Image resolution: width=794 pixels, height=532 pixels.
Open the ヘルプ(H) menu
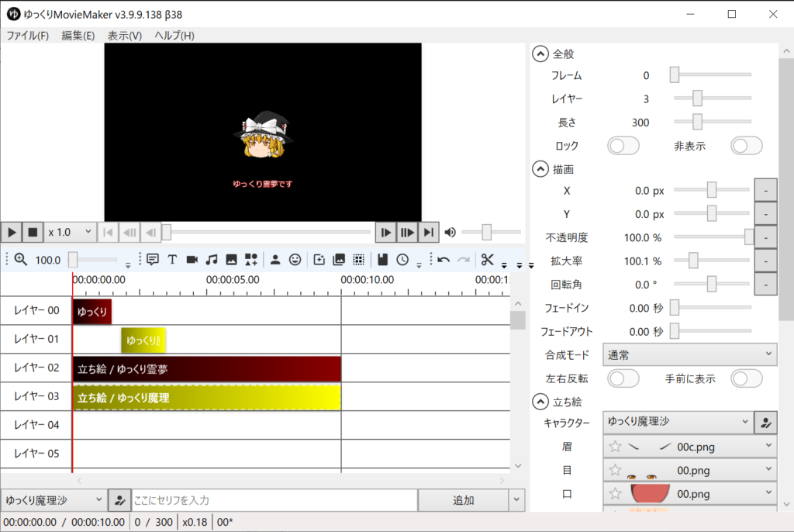pyautogui.click(x=174, y=36)
